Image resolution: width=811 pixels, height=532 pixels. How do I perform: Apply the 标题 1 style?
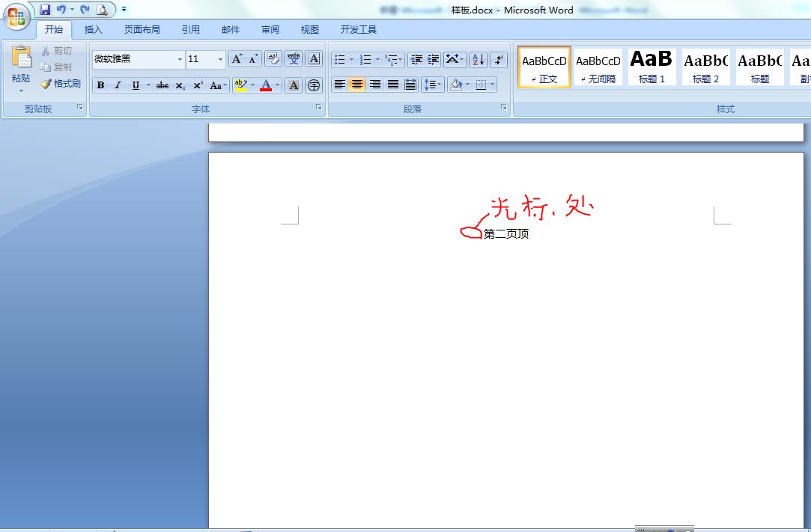click(x=651, y=66)
